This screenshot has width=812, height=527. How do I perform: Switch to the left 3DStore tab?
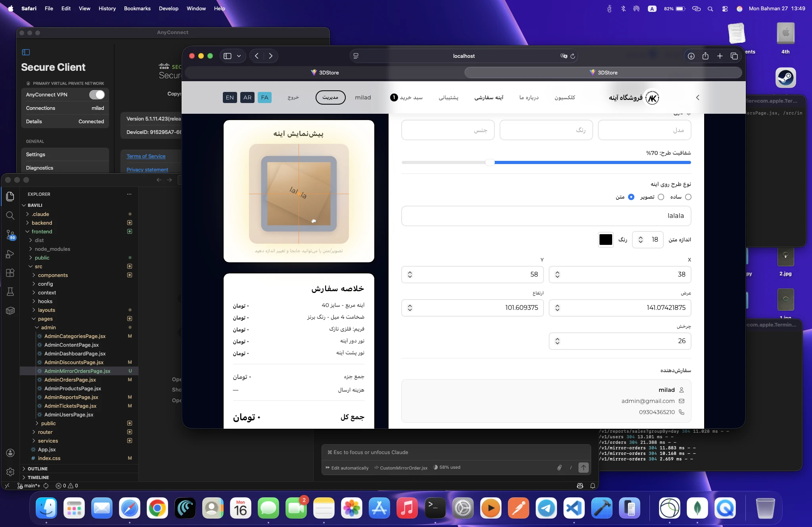324,73
